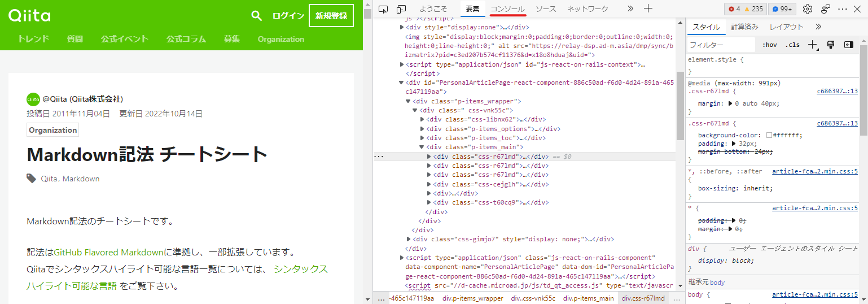Open DevTools customize three-dot menu
The width and height of the screenshot is (868, 304).
click(843, 9)
